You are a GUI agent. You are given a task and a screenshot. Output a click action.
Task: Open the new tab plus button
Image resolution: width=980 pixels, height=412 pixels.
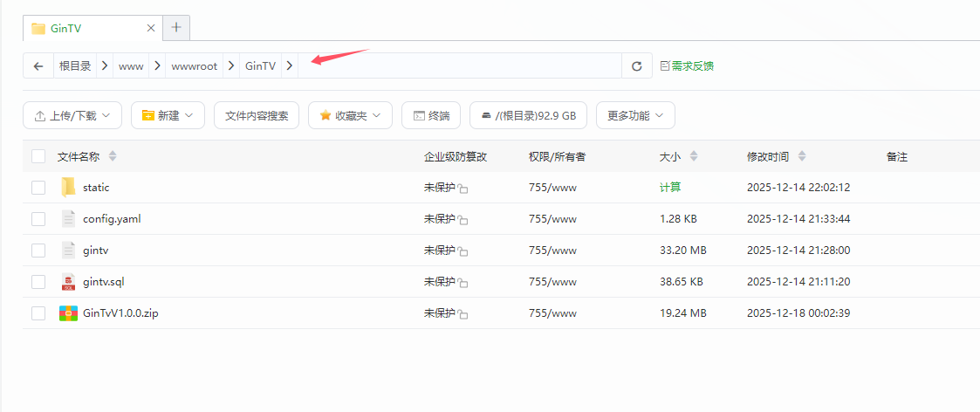click(176, 28)
